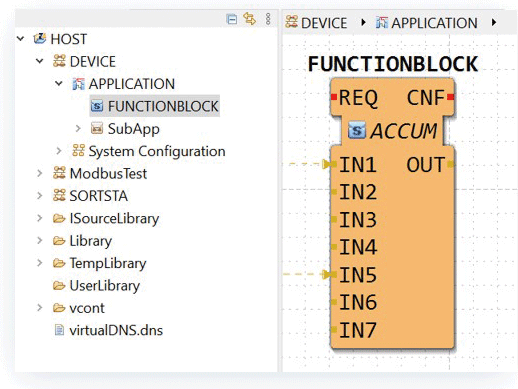This screenshot has width=518, height=389.
Task: Open breadcrumb dropdown arrow after APPLICATION
Action: [x=494, y=22]
